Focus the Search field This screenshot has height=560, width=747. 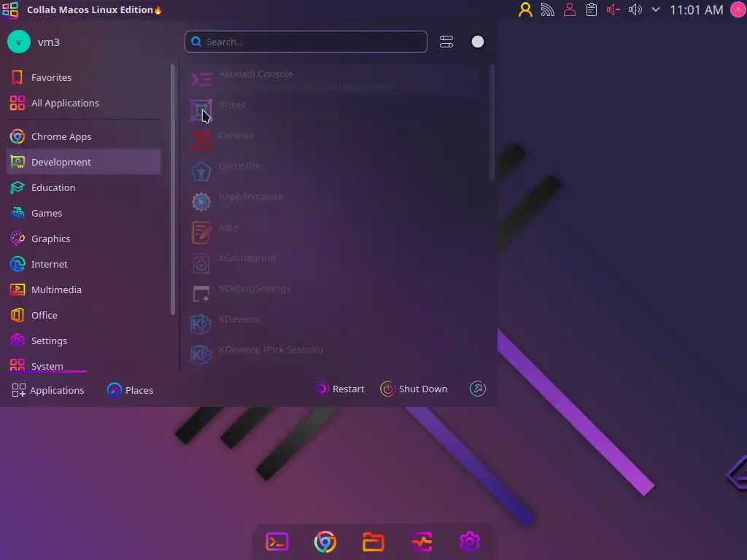[306, 42]
